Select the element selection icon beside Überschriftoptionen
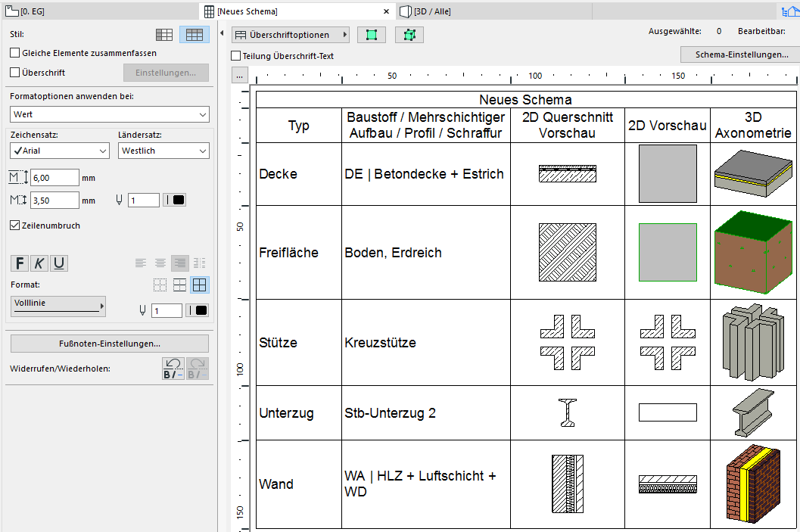This screenshot has height=532, width=800. 372,34
